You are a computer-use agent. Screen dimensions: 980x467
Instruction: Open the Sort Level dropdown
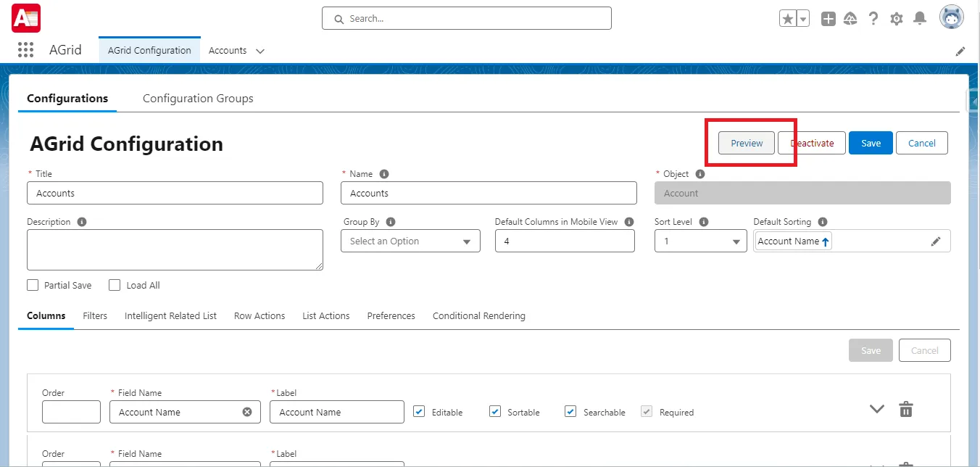[x=699, y=240]
